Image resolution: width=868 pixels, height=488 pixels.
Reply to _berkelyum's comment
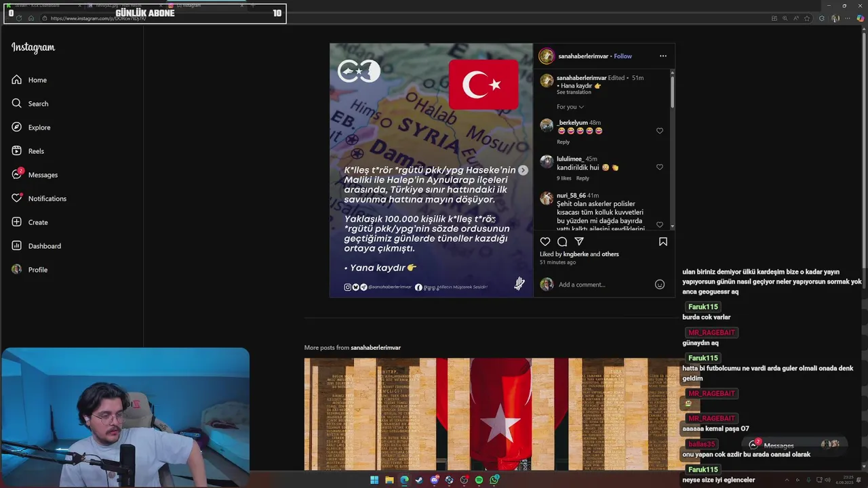pyautogui.click(x=563, y=142)
